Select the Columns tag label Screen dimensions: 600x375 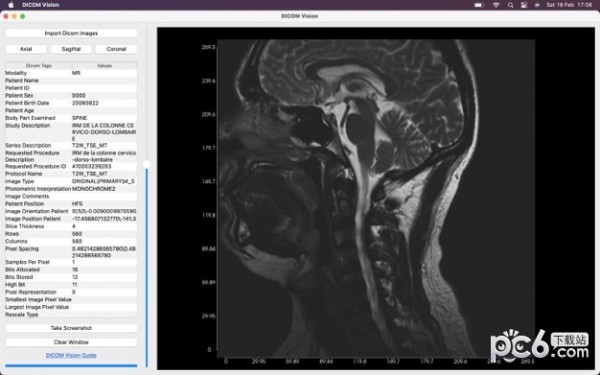(16, 241)
